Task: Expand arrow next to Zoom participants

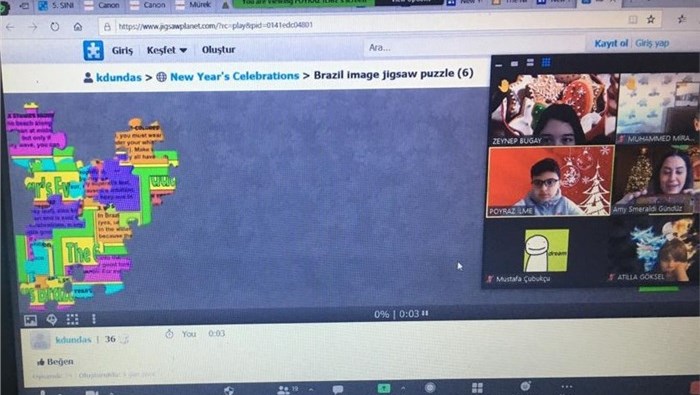Action: click(311, 389)
